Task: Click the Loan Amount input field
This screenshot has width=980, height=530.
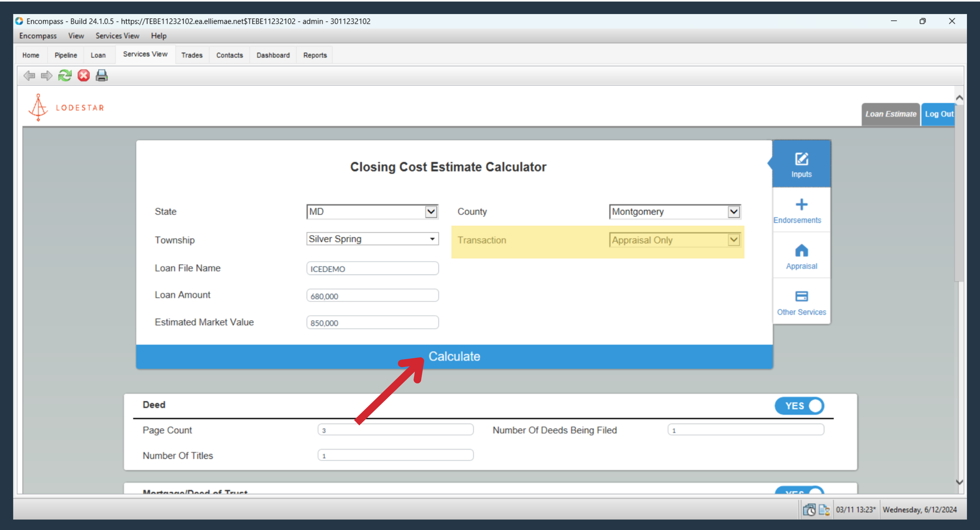Action: tap(372, 296)
